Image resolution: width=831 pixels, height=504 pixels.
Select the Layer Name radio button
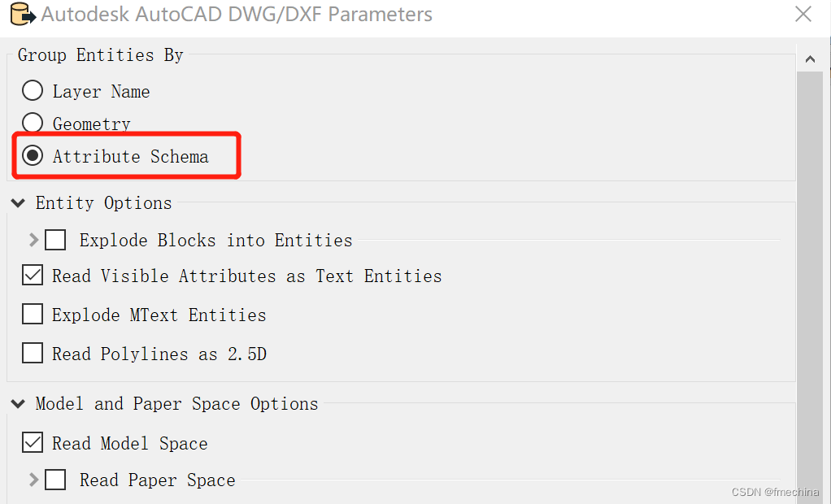32,90
